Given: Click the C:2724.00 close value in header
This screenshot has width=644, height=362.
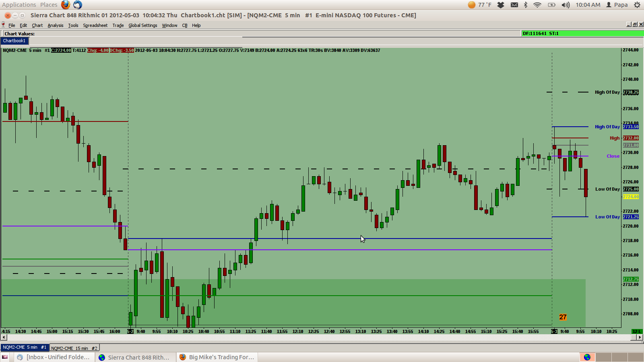Looking at the screenshot, I should (x=61, y=50).
